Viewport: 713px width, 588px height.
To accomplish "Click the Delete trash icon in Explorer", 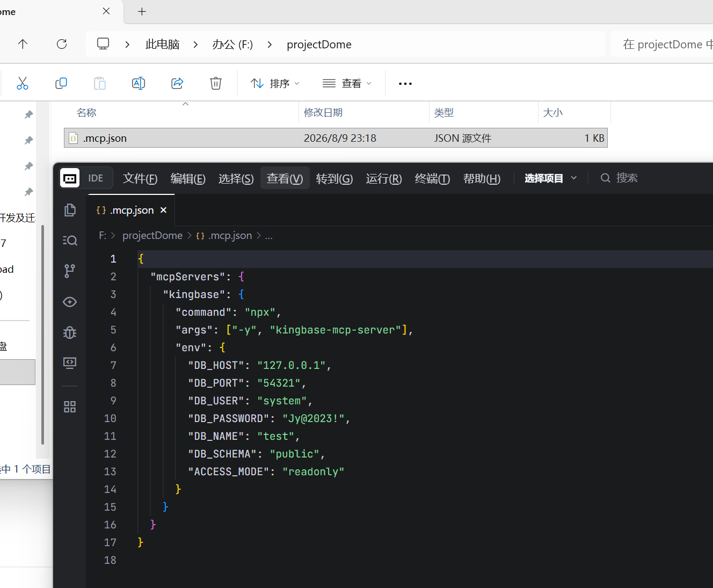I will click(x=216, y=83).
